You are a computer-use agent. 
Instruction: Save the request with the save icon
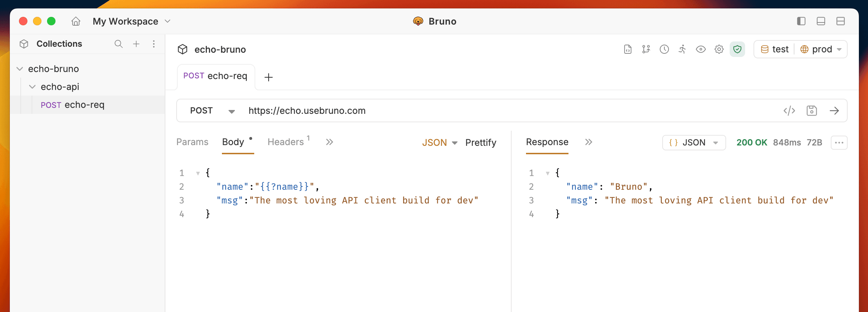811,111
